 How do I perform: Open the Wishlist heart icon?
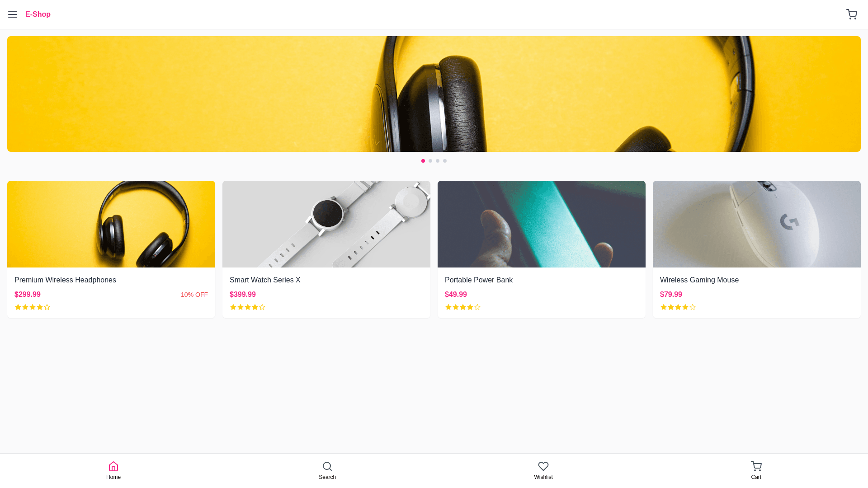click(x=543, y=466)
